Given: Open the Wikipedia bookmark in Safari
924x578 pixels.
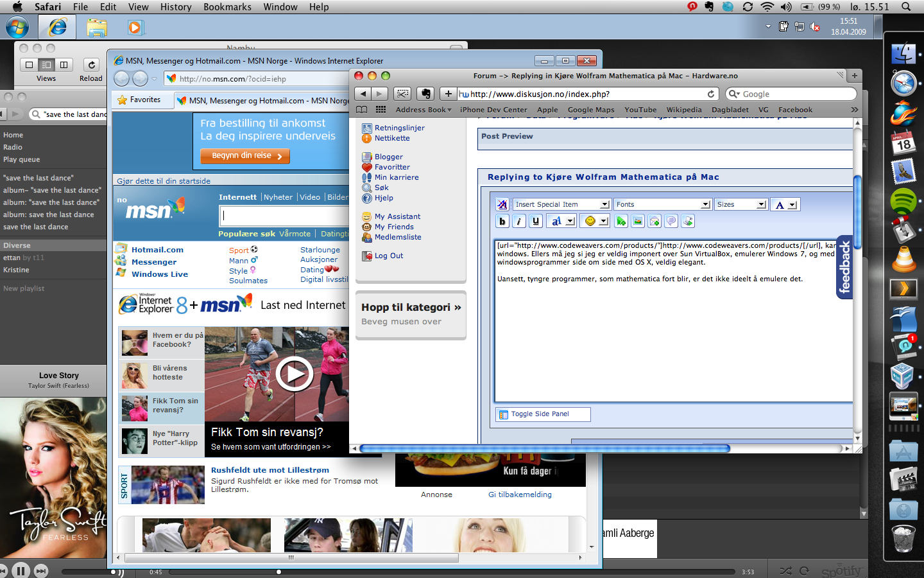Looking at the screenshot, I should (684, 110).
